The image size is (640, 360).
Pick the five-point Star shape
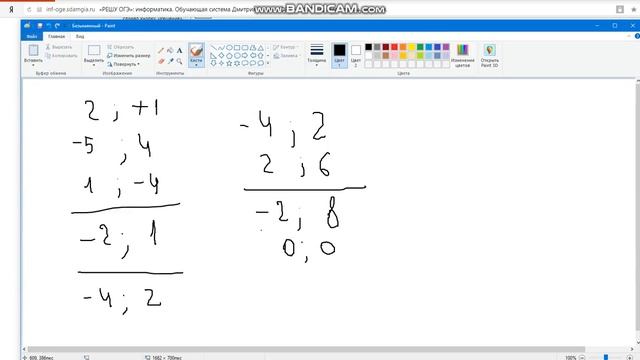coord(229,63)
